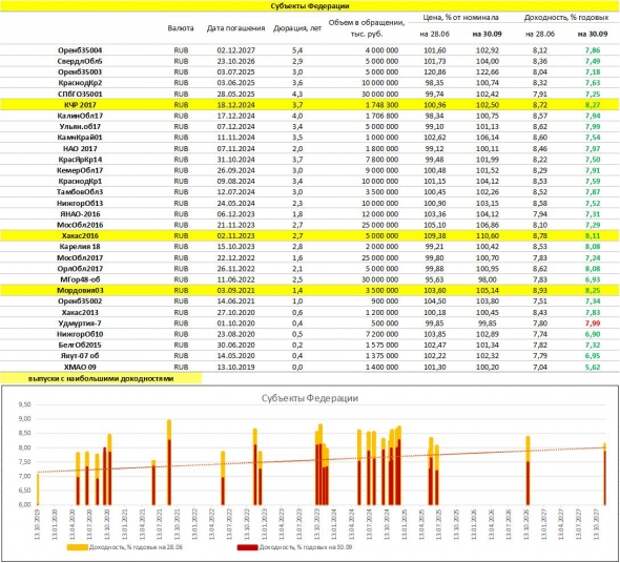620x563 pixels.
Task: Click the 'Дюрация, лет' column header
Action: (x=297, y=28)
